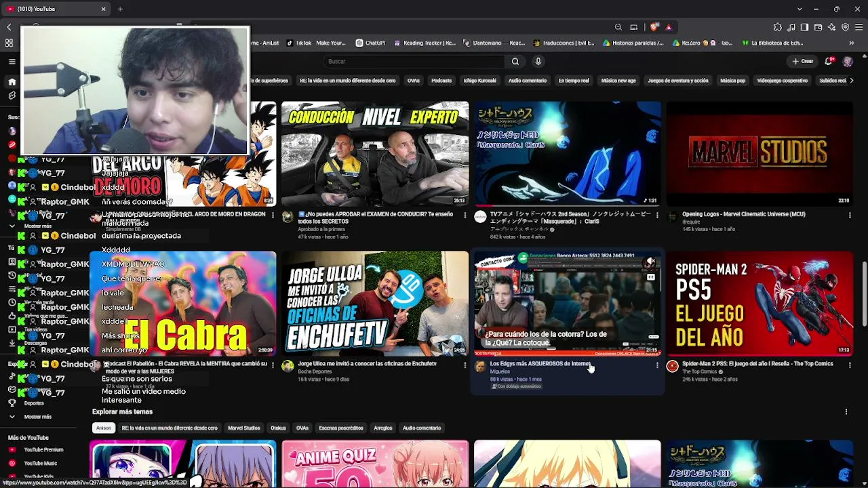Click the Brave Shields lion icon

[x=654, y=27]
